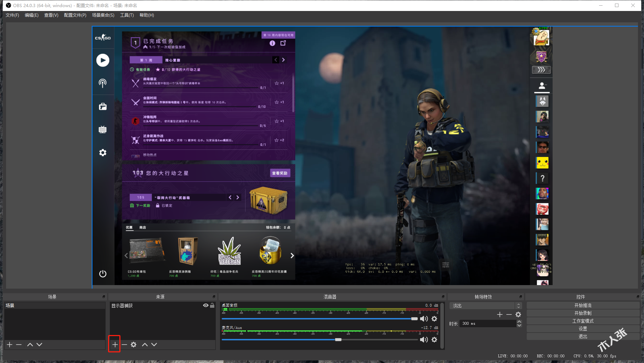Viewport: 644px width, 363px height.
Task: Decrease transition duration with down arrow
Action: (x=519, y=325)
